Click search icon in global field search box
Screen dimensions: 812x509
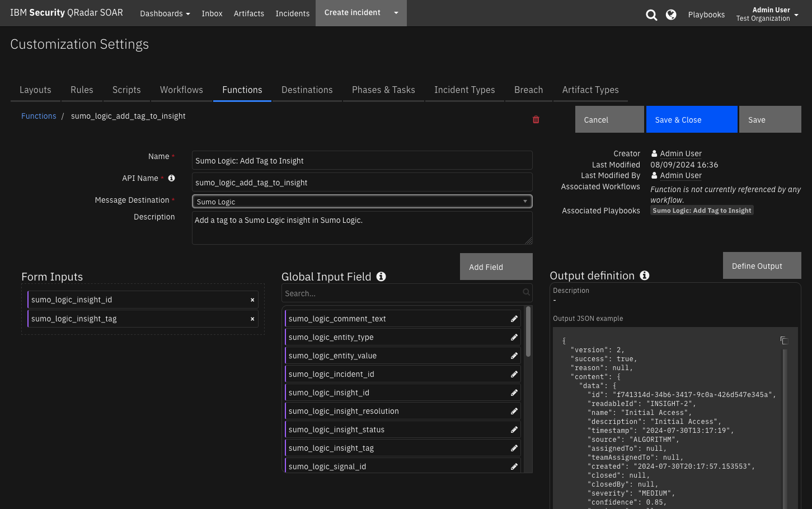click(x=526, y=292)
